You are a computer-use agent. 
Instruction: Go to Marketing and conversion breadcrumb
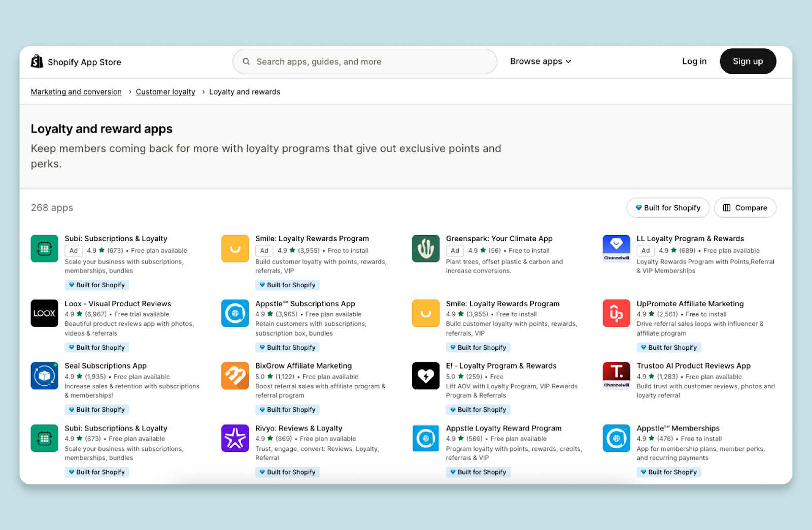click(x=76, y=92)
